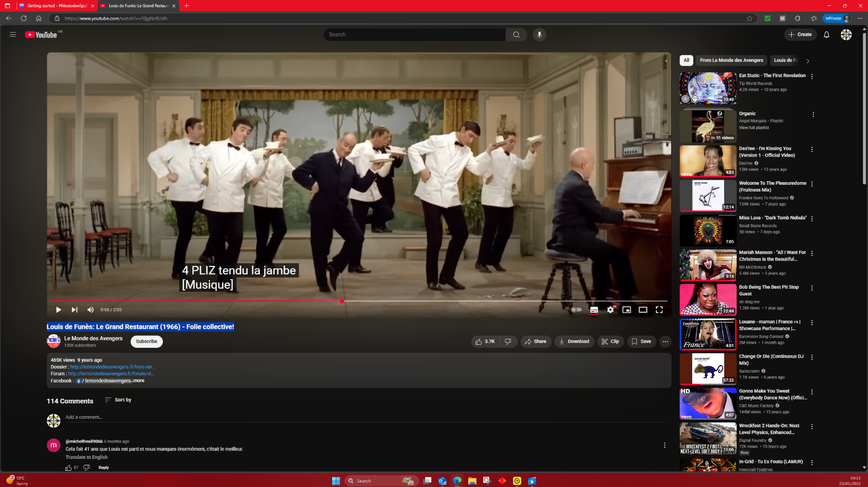Expand the description with ...more
The width and height of the screenshot is (868, 487).
pyautogui.click(x=138, y=380)
